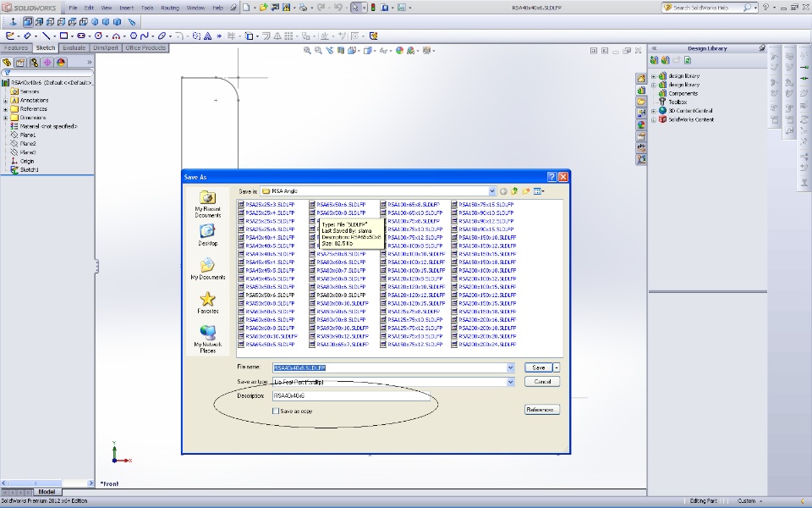Click the Cancel button
The width and height of the screenshot is (812, 508).
pos(542,382)
